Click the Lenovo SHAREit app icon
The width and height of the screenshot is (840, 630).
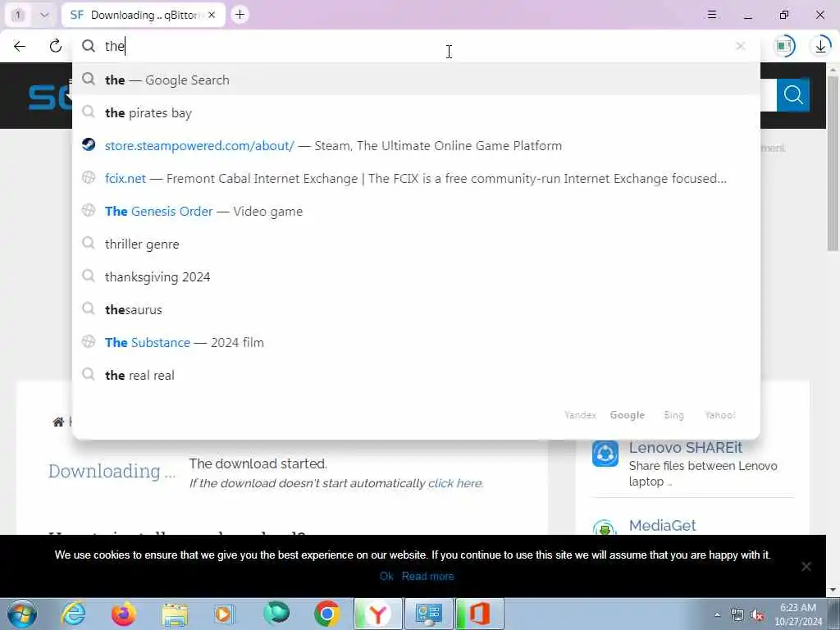tap(605, 454)
